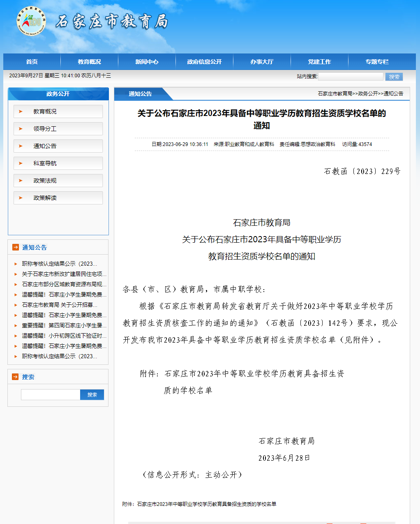This screenshot has width=420, height=524.
Task: Click the document number 石教函〔2023〕229号
Action: coord(362,172)
